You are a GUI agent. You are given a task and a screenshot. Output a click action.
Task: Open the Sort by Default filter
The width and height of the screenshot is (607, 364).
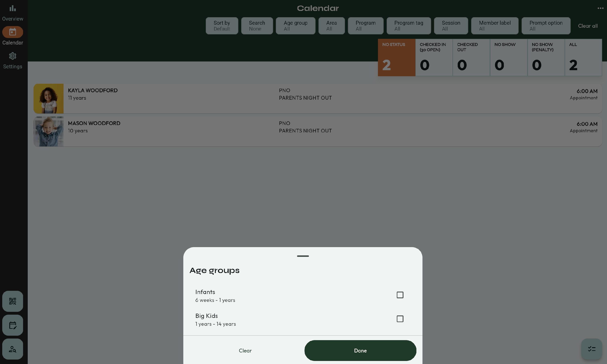(222, 26)
